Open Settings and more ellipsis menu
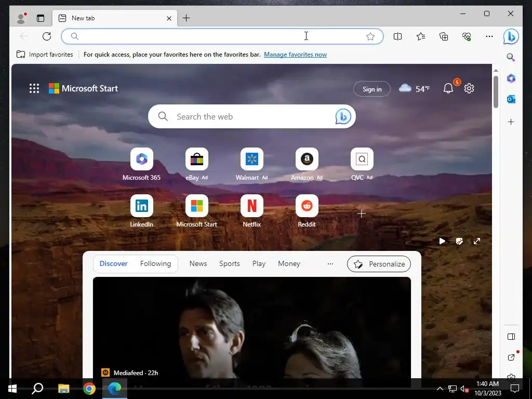This screenshot has height=399, width=532. [489, 36]
